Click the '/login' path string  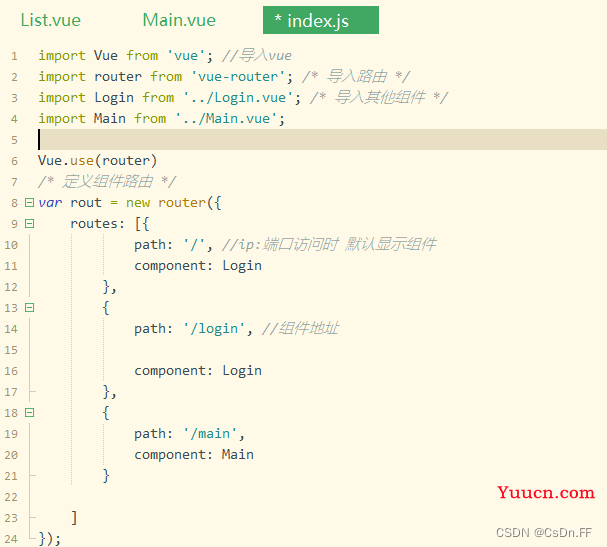(214, 329)
